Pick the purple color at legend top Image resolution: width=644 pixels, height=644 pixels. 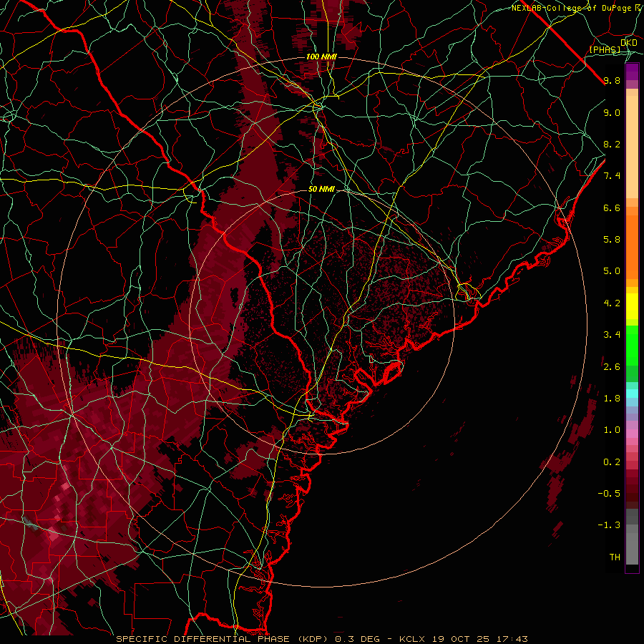[x=632, y=71]
